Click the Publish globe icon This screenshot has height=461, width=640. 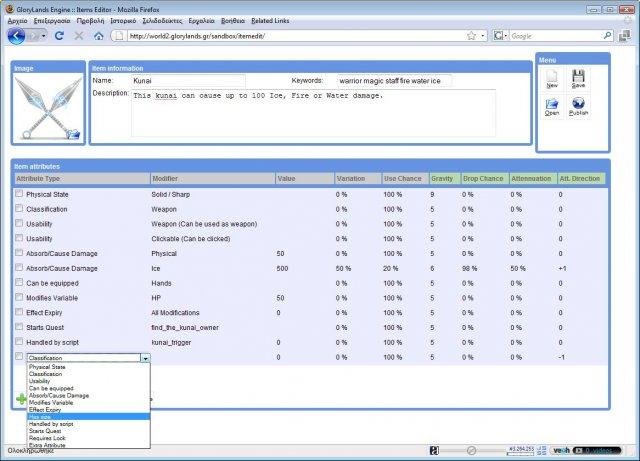click(578, 104)
